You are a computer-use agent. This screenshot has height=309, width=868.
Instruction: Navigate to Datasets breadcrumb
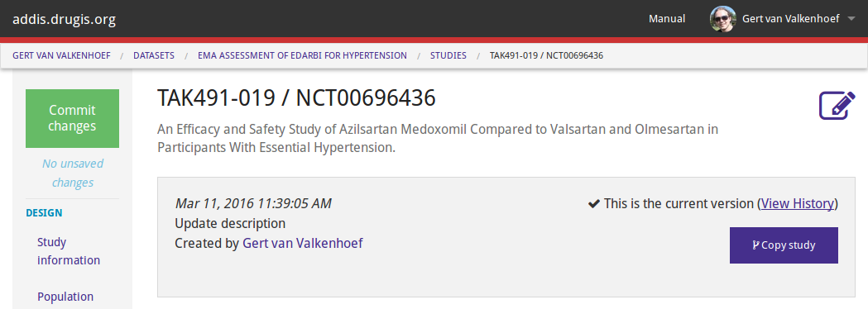click(x=154, y=55)
